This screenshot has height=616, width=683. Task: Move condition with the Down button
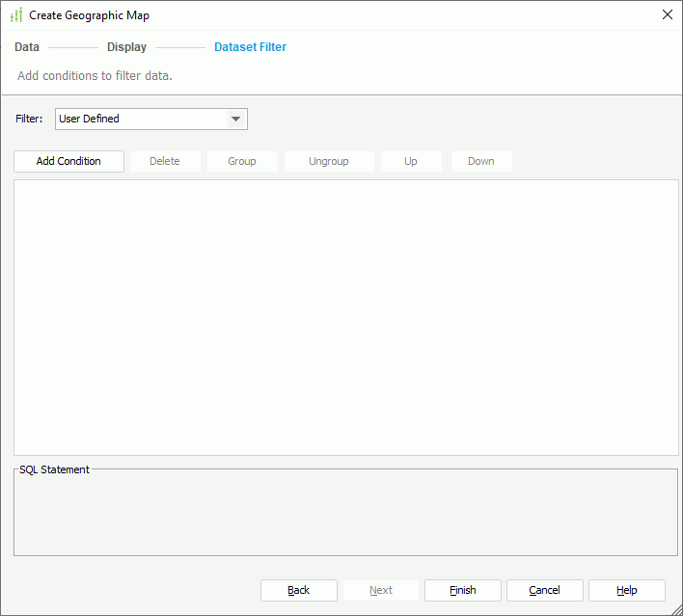point(481,161)
